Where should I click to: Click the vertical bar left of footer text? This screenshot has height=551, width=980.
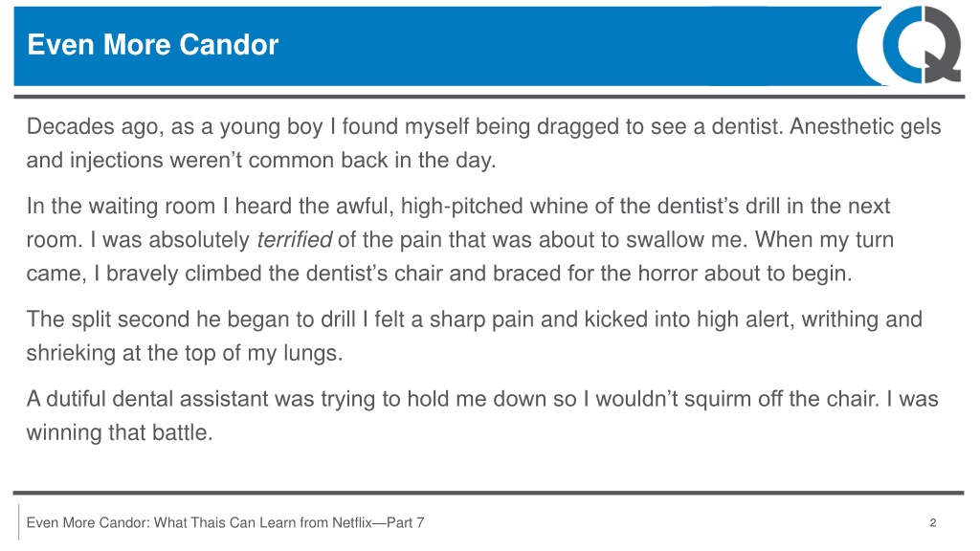coord(19,522)
